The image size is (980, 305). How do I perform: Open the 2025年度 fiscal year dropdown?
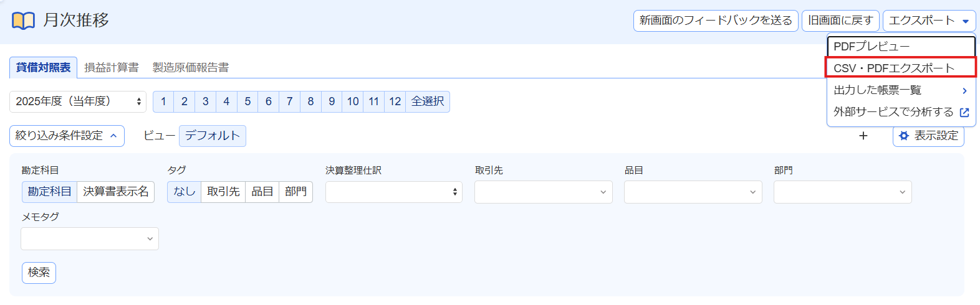78,101
